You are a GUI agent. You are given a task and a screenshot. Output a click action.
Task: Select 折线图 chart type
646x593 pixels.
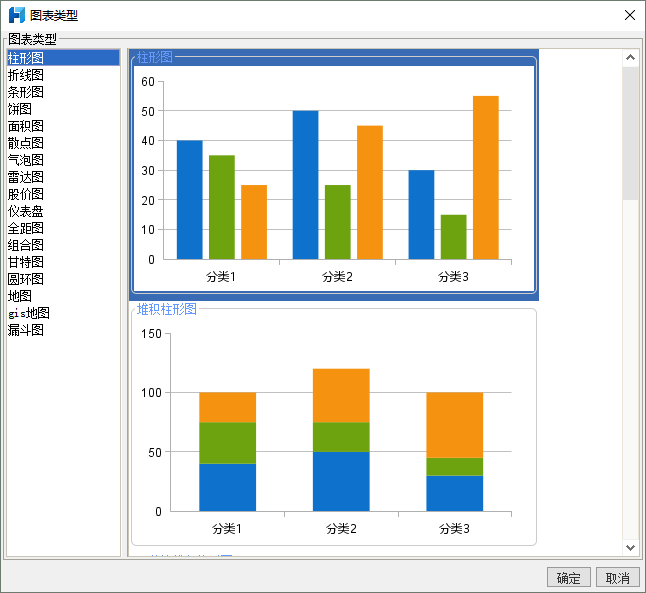coord(63,75)
